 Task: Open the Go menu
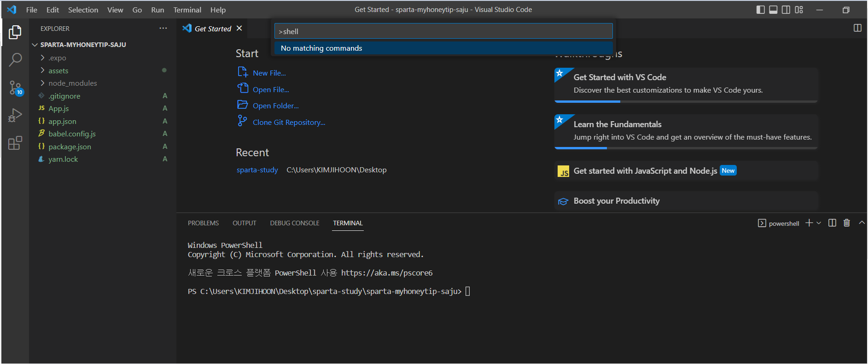pyautogui.click(x=137, y=10)
